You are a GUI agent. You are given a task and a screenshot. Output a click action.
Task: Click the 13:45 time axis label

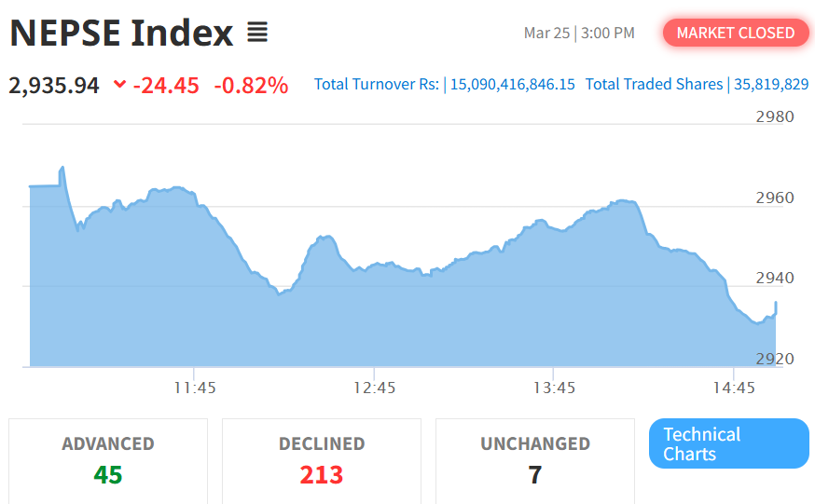553,387
